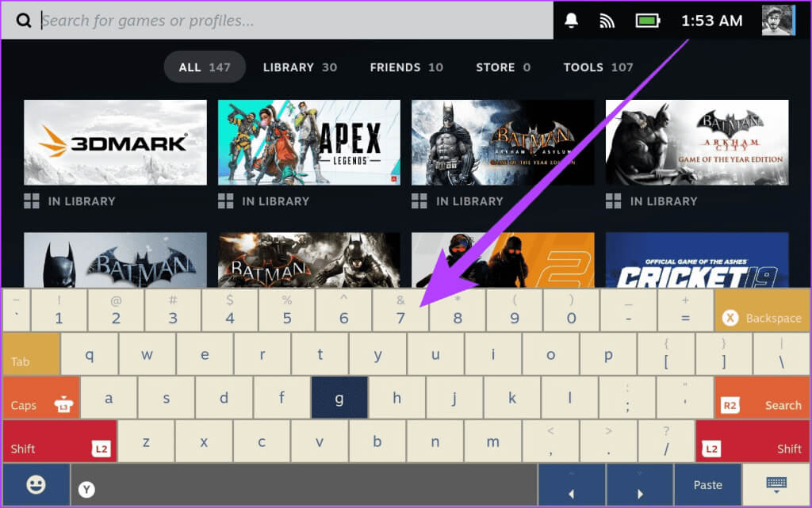
Task: Tap the highlighted g key
Action: pos(339,397)
